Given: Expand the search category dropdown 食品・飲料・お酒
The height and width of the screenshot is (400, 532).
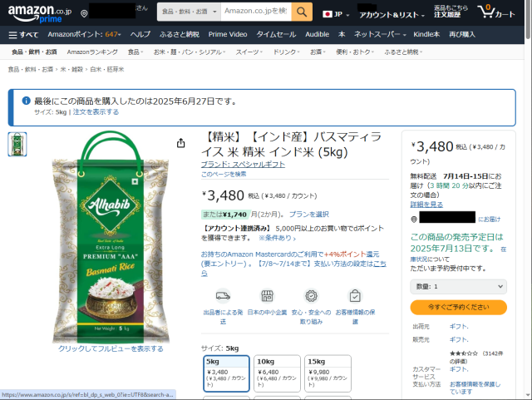Looking at the screenshot, I should (x=189, y=12).
